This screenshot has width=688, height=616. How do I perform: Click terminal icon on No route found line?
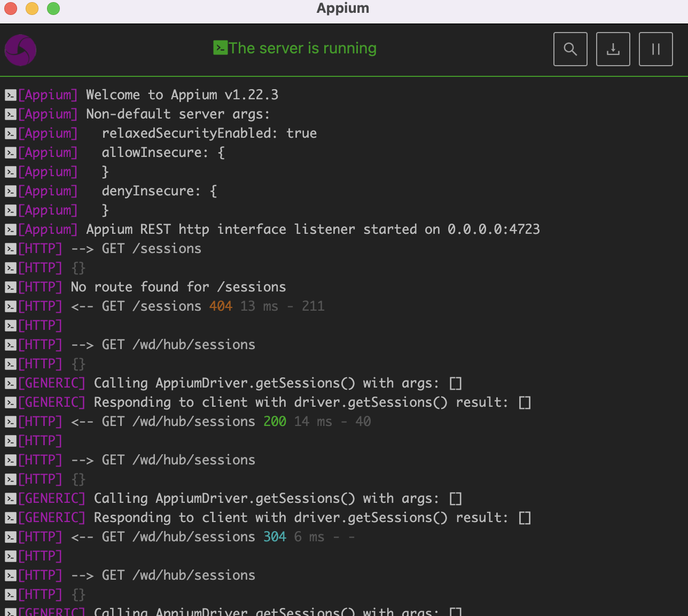coord(11,288)
